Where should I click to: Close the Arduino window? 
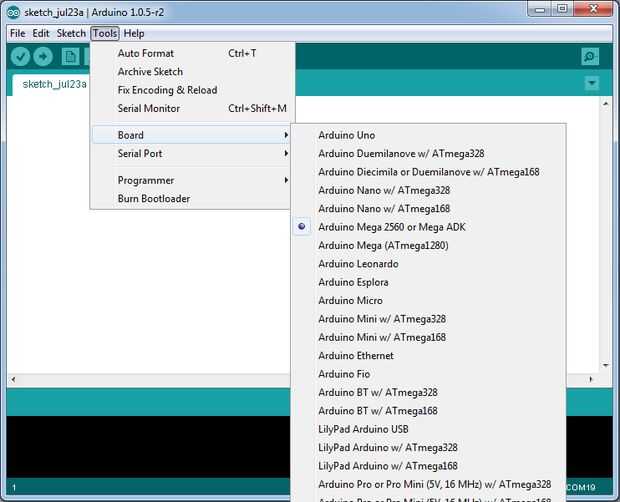tap(593, 9)
